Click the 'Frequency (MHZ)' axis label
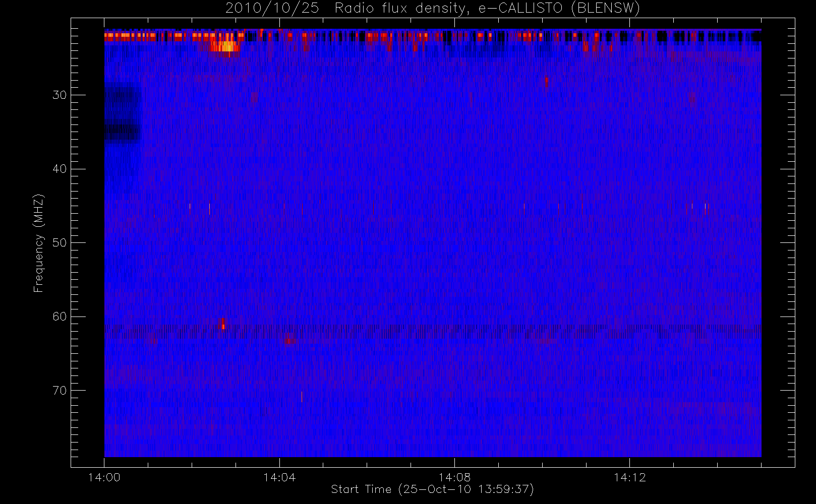816x504 pixels. (39, 243)
